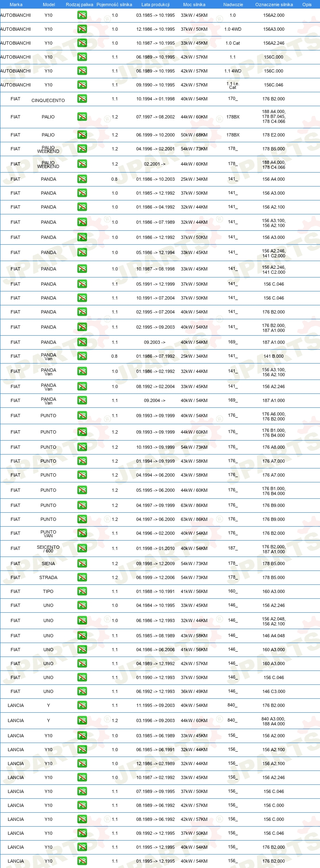Click the Pojemność silnika column header

114,5
